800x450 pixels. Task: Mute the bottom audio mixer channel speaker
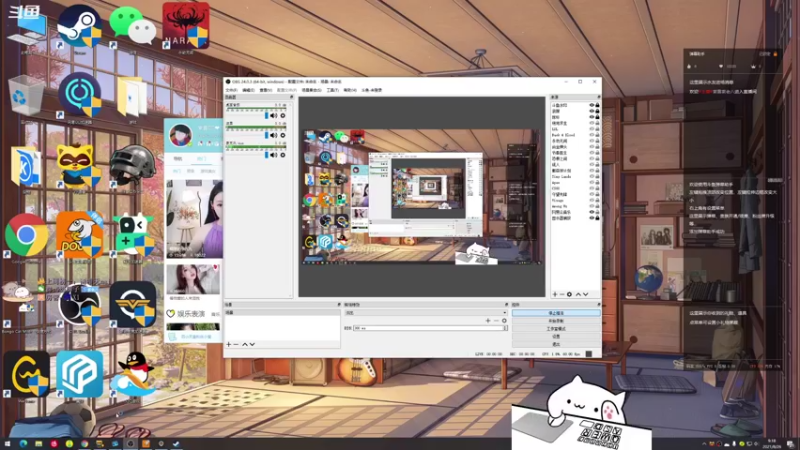tap(273, 155)
